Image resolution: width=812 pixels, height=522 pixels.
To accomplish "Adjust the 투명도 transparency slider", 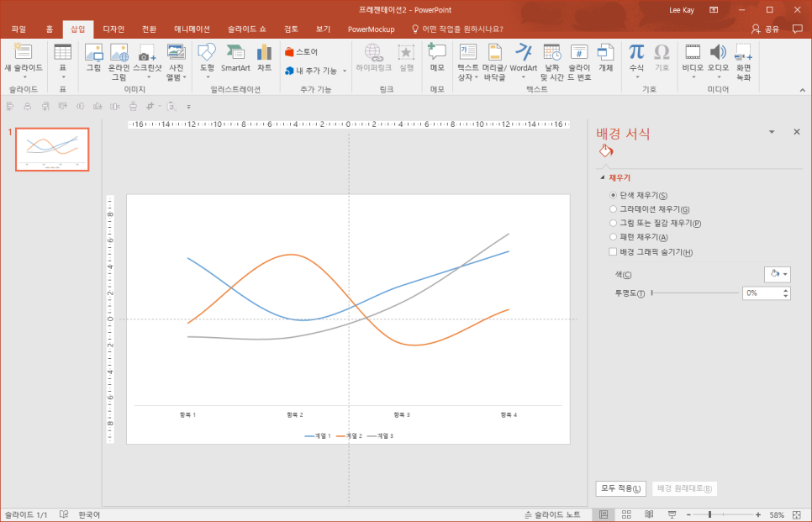I will [x=695, y=293].
